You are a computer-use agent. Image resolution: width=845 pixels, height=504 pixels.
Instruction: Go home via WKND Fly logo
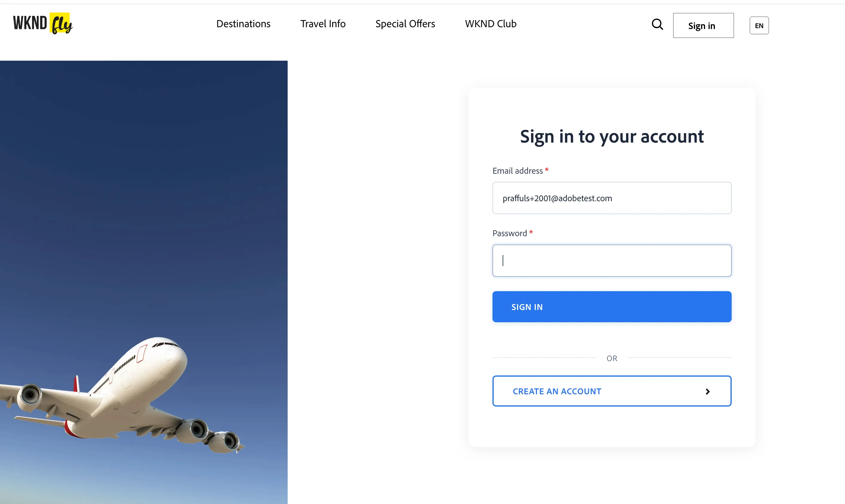pyautogui.click(x=43, y=23)
